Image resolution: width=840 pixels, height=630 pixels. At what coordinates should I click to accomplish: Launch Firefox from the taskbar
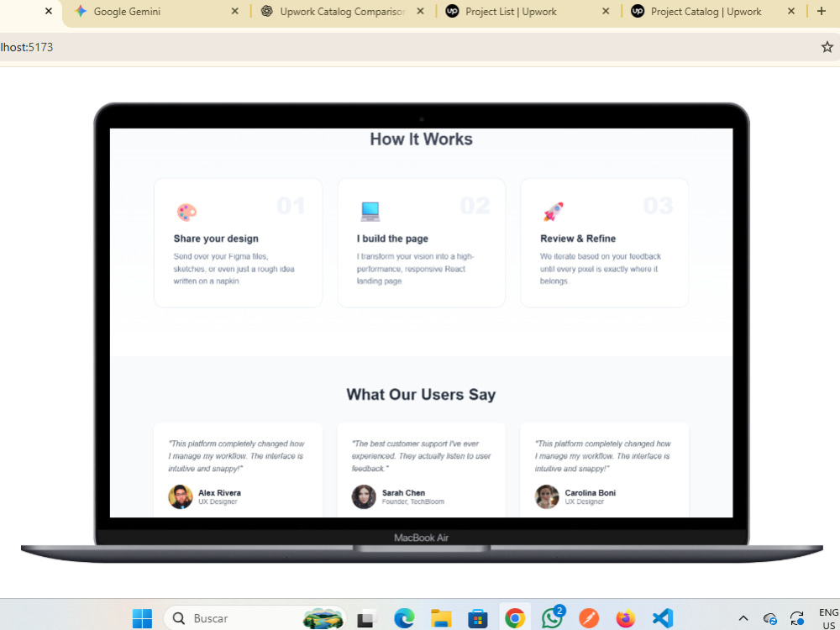(x=626, y=618)
